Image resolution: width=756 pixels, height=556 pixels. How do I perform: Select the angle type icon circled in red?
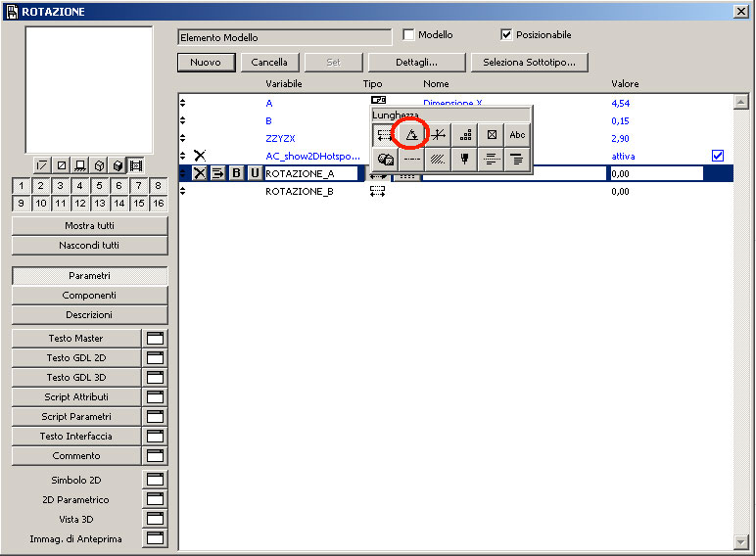point(411,135)
